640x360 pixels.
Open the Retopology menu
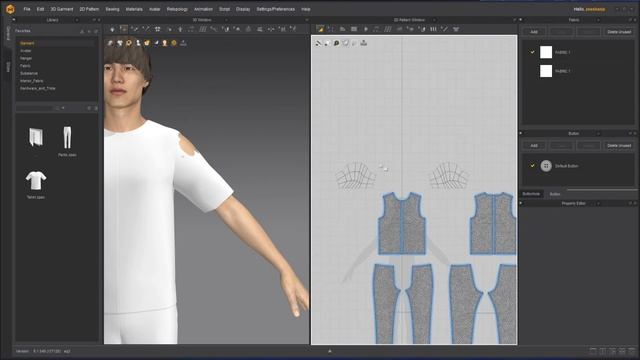pos(177,9)
